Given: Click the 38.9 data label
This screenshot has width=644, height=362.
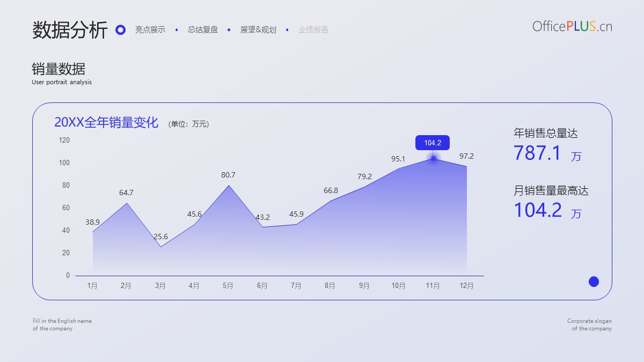Looking at the screenshot, I should point(92,222).
